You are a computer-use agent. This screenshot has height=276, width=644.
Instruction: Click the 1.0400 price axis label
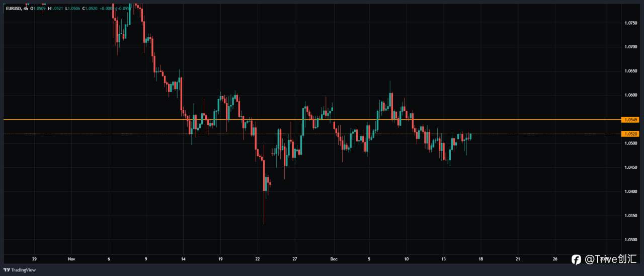click(x=631, y=192)
